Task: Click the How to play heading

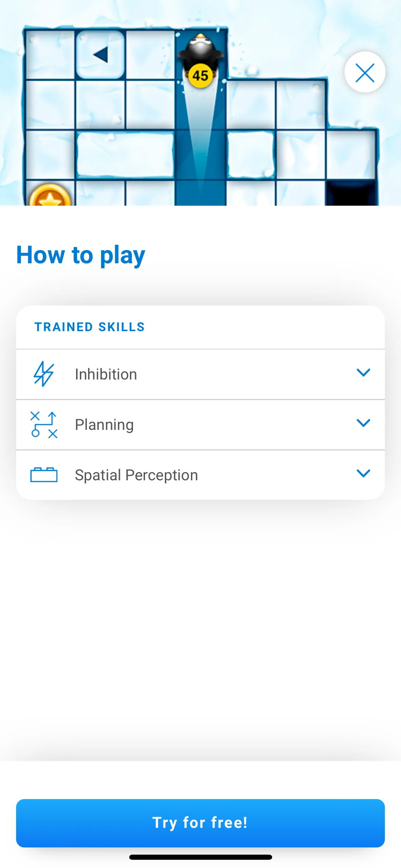Action: pyautogui.click(x=81, y=255)
